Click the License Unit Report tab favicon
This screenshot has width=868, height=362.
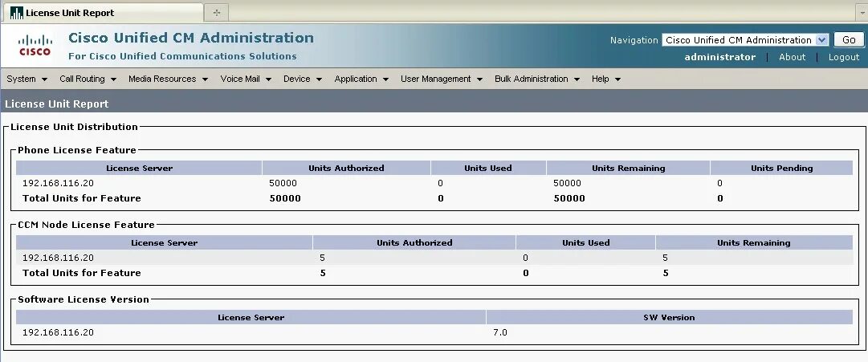17,12
